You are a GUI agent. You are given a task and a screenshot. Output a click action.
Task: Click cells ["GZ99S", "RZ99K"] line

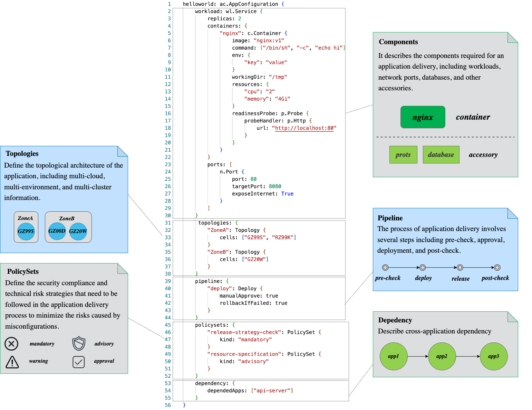click(258, 237)
